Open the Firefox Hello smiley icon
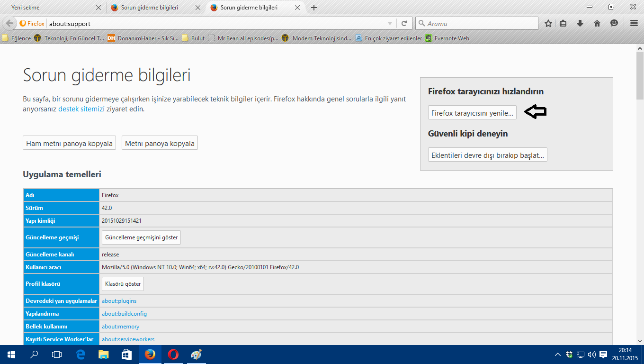Screen dimensions: 644x364 point(614,23)
